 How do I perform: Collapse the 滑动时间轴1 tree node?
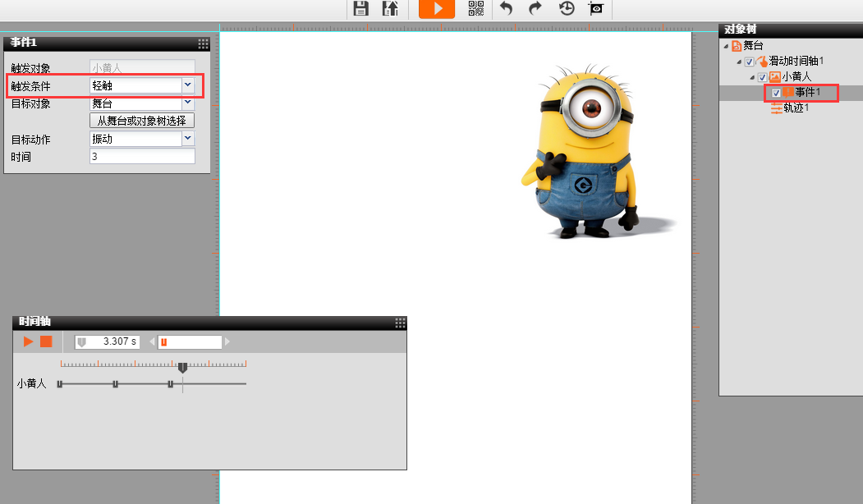coord(739,62)
